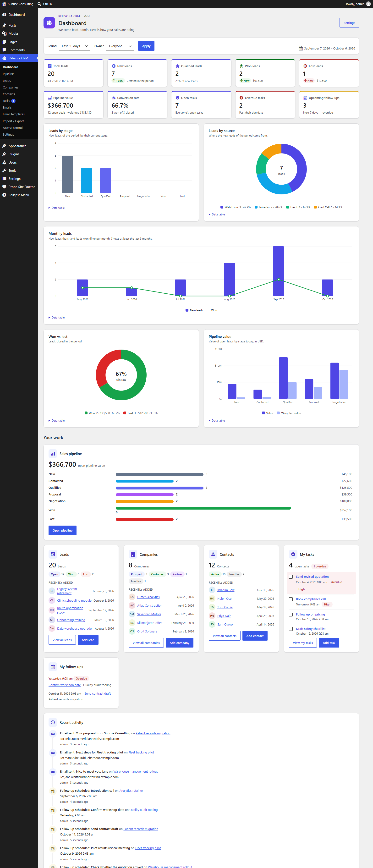This screenshot has height=868, width=373.
Task: Click the Relivora CRM purple logo icon
Action: tap(49, 23)
